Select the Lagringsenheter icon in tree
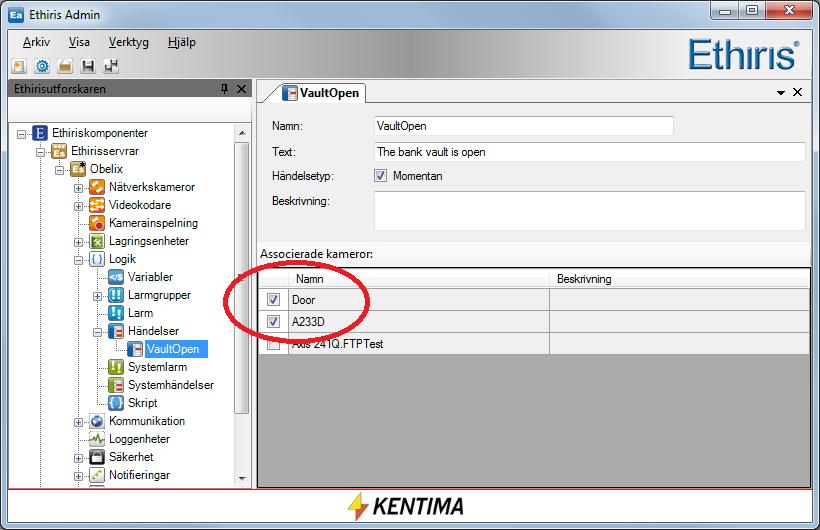This screenshot has height=530, width=820. tap(97, 241)
